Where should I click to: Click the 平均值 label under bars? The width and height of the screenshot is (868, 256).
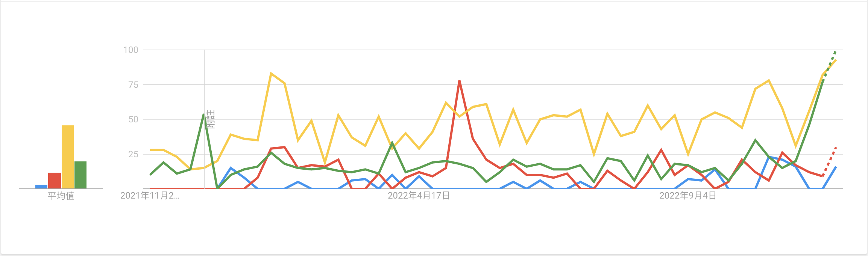[61, 196]
